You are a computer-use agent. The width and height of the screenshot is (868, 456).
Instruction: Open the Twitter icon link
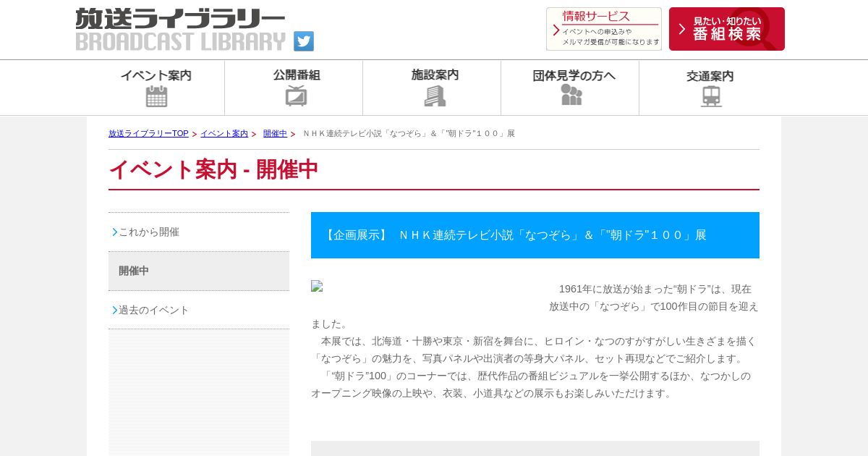304,41
